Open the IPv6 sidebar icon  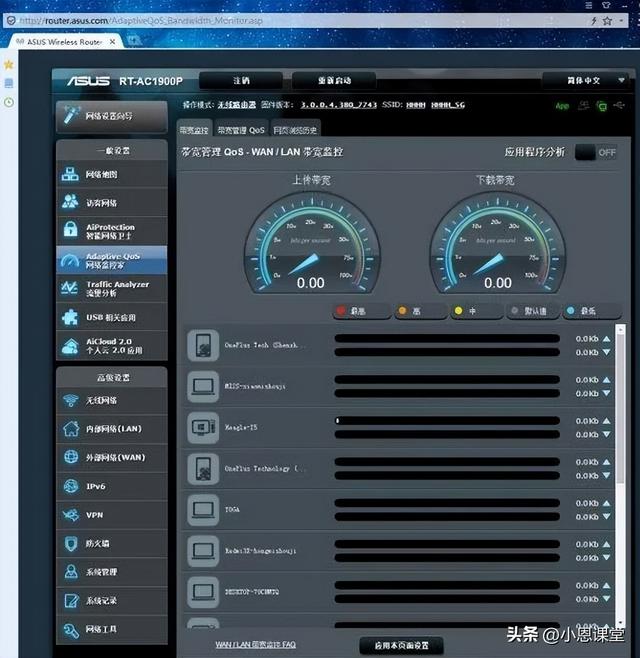pyautogui.click(x=71, y=486)
